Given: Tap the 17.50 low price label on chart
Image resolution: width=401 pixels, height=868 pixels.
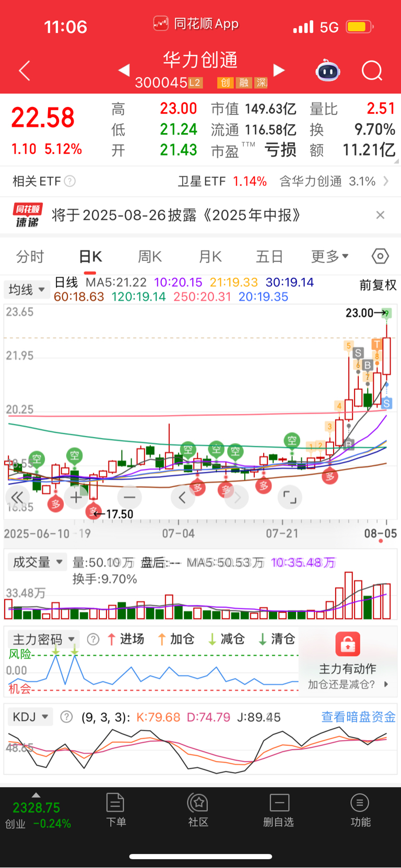Looking at the screenshot, I should coord(120,514).
